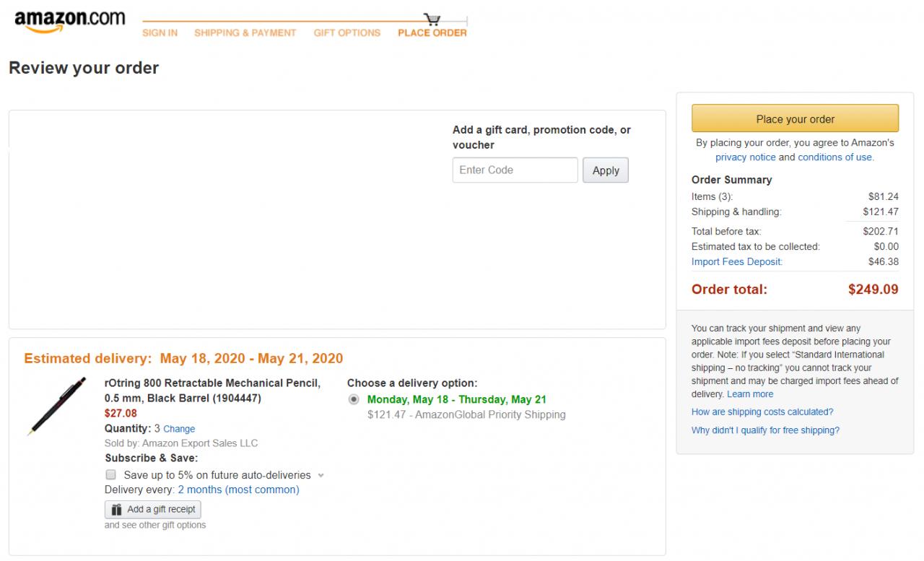
Task: Focus the Enter Code input field
Action: (x=515, y=170)
